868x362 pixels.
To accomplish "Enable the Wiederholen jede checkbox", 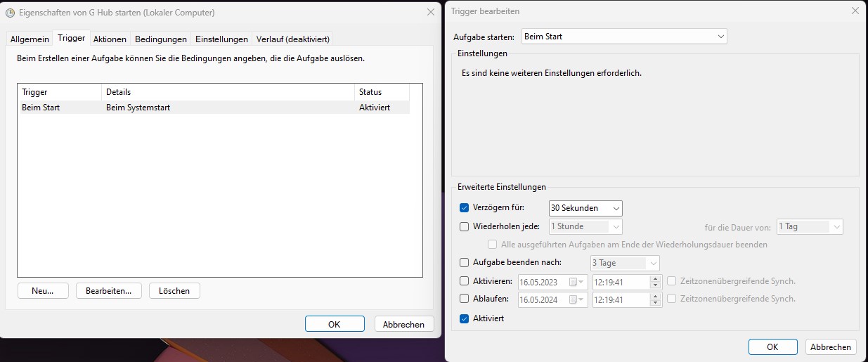I will click(x=464, y=227).
